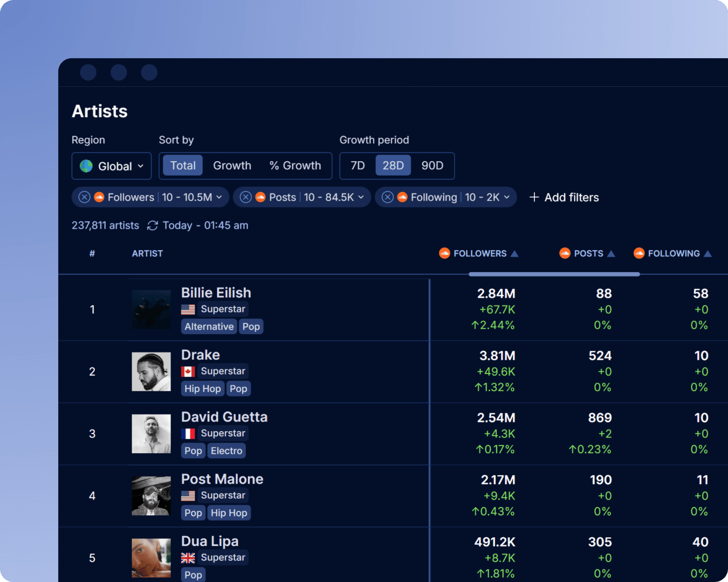Click the refresh icon next to the update time
This screenshot has width=728, height=582.
coord(152,225)
